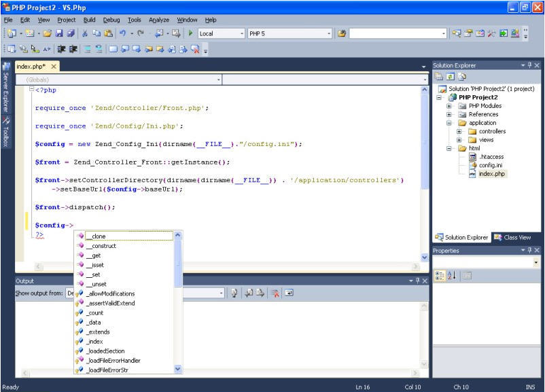Screen dimensions: 545x392
Task: Click the code editor vertical scroll down arrow
Action: tap(425, 257)
